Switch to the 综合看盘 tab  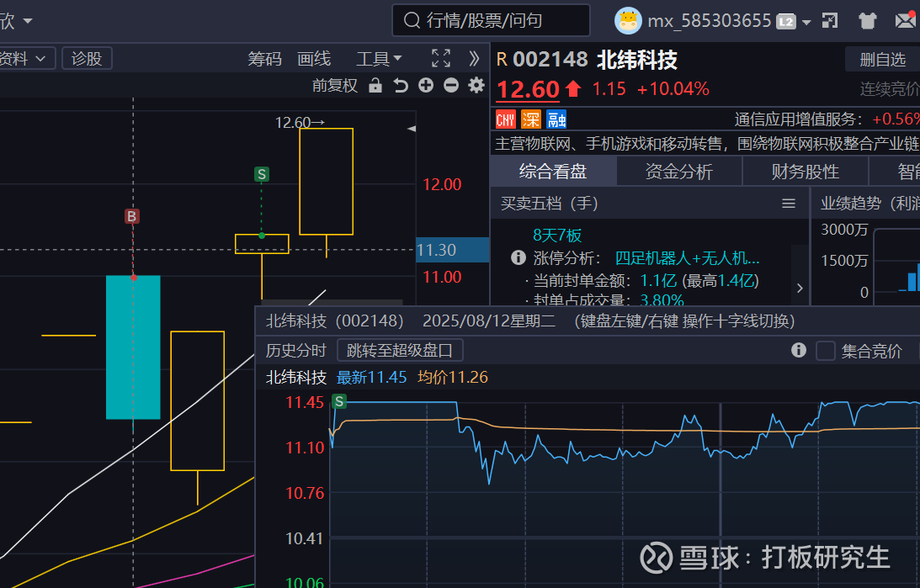coord(553,171)
